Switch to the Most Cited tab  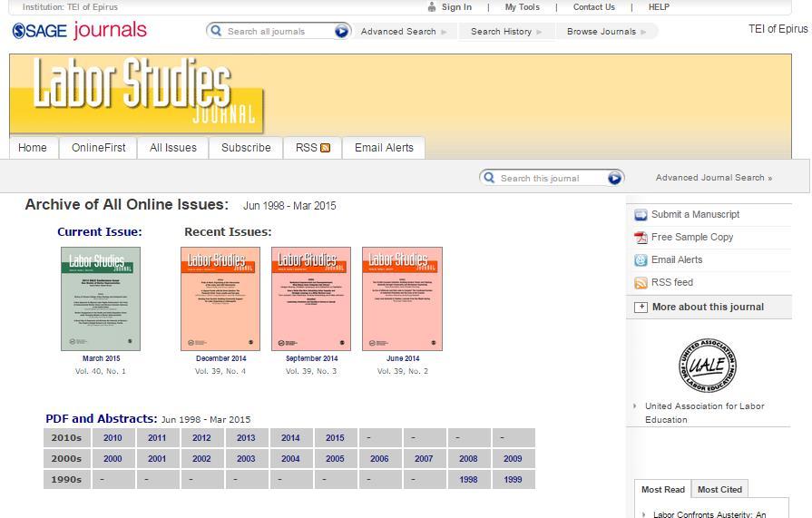pyautogui.click(x=719, y=490)
